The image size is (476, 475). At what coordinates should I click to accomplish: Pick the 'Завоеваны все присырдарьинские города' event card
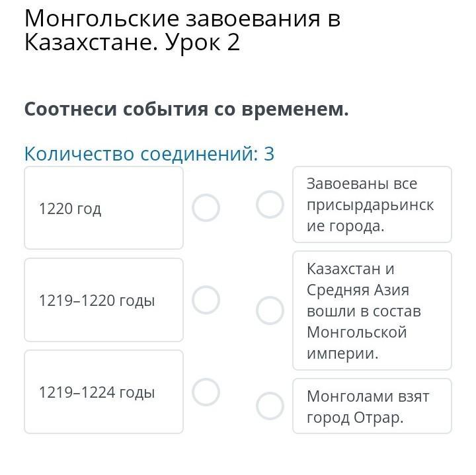(x=372, y=205)
